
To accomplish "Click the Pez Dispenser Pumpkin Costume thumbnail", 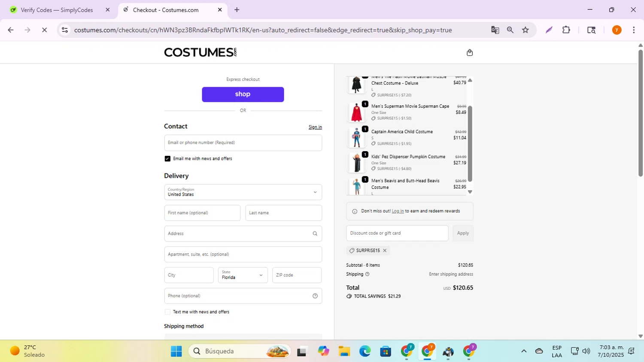I will pyautogui.click(x=356, y=162).
